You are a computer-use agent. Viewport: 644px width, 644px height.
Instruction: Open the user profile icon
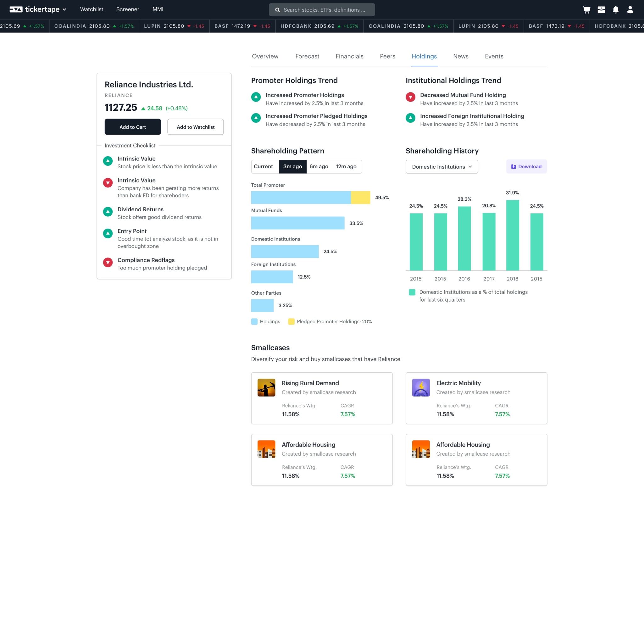[630, 10]
